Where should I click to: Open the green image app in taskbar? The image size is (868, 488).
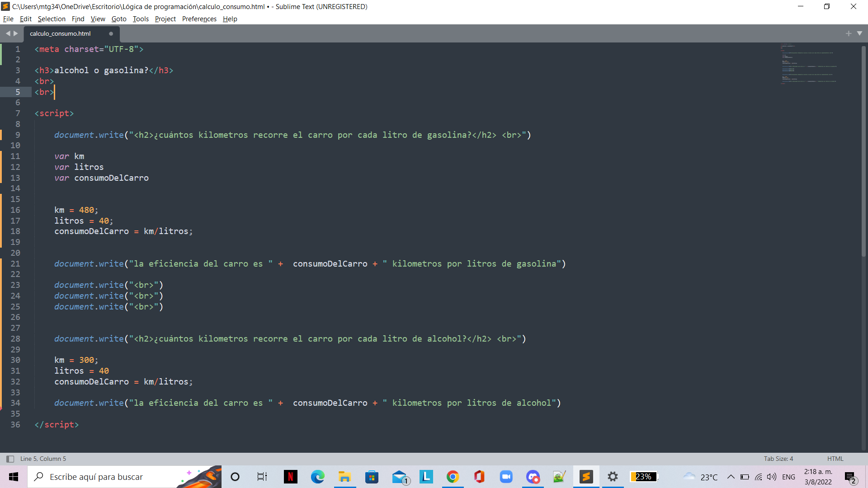pos(559,477)
